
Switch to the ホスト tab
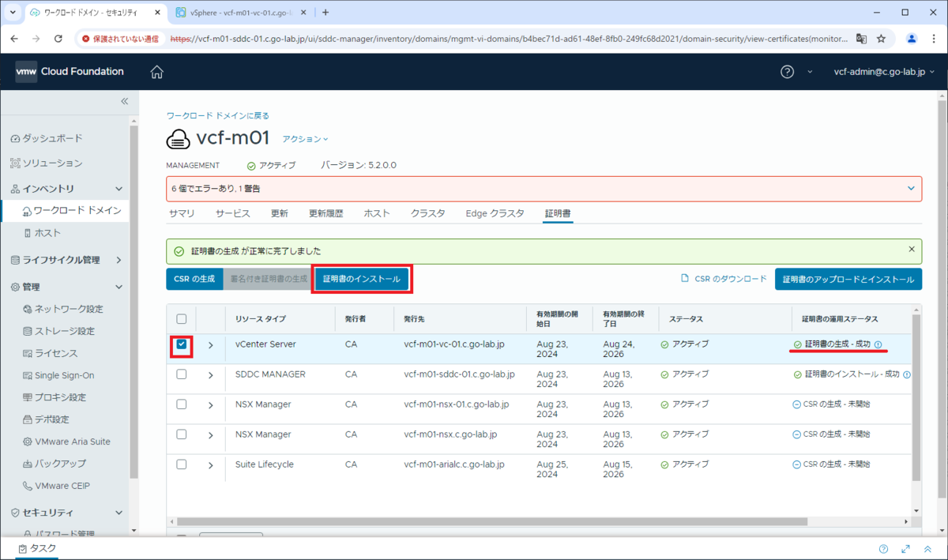point(377,213)
